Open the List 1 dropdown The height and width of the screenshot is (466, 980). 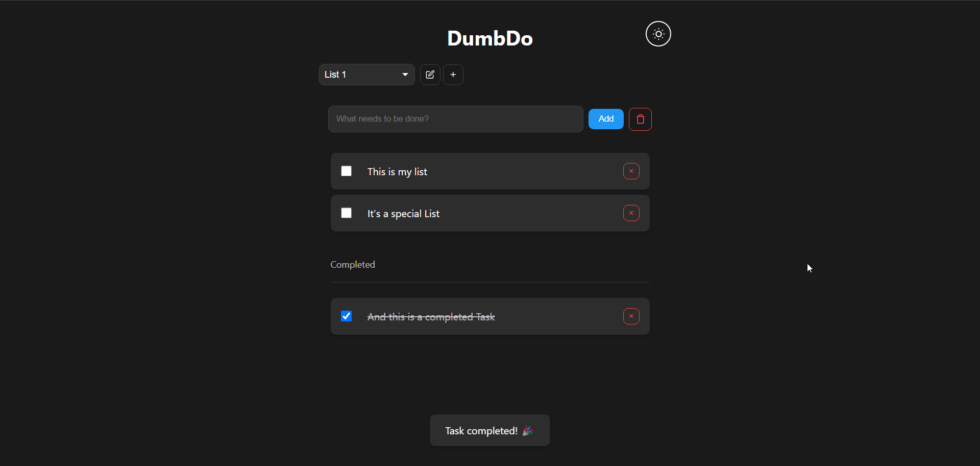366,75
